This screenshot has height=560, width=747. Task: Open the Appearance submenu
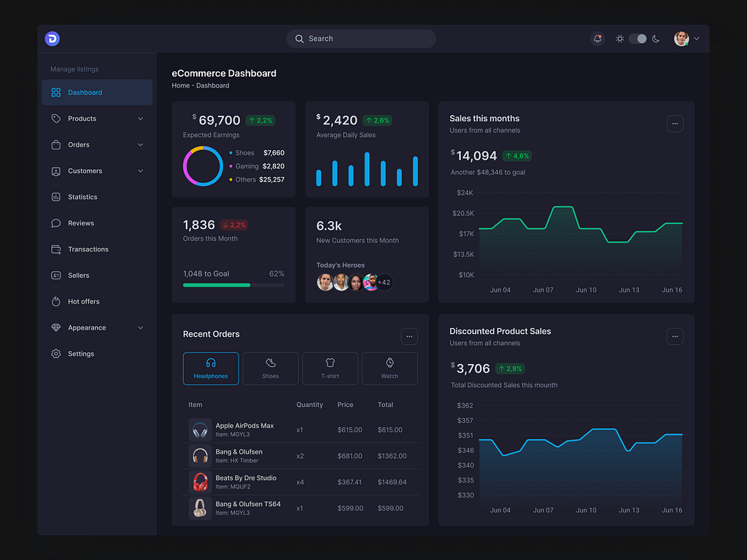coord(141,327)
